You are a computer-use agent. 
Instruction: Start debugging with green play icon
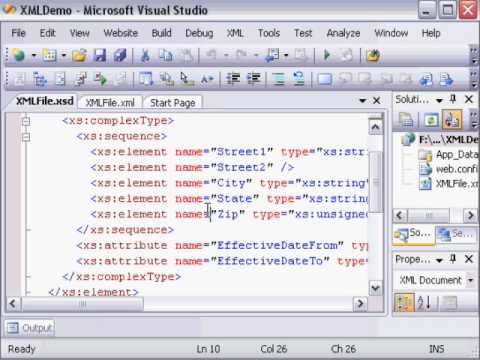[327, 55]
